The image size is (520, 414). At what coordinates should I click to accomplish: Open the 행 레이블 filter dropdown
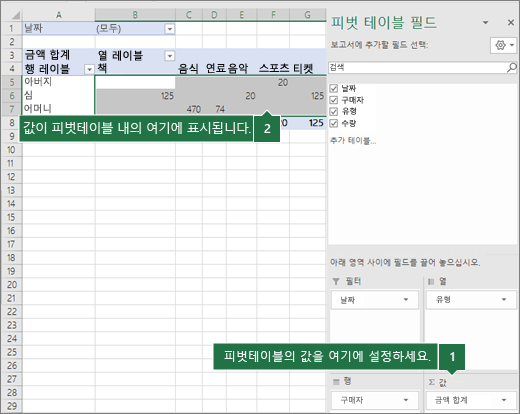point(89,69)
